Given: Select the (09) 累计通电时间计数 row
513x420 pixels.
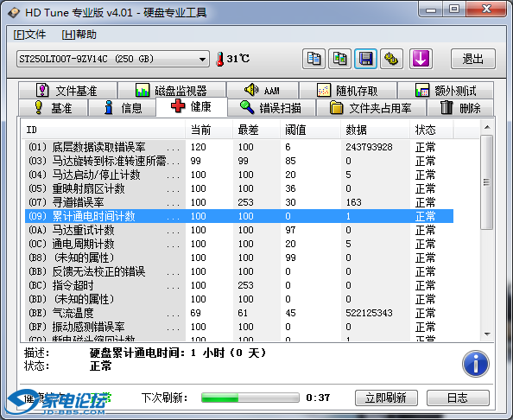Looking at the screenshot, I should [x=239, y=216].
